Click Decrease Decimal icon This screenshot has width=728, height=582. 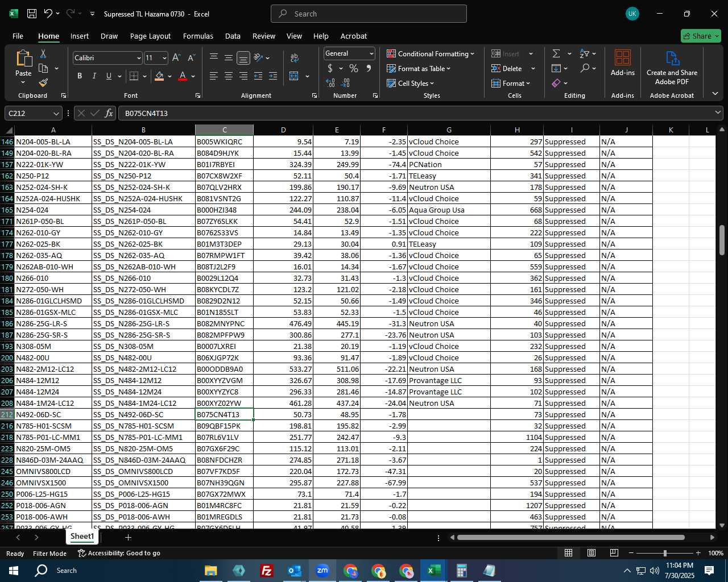pyautogui.click(x=346, y=83)
